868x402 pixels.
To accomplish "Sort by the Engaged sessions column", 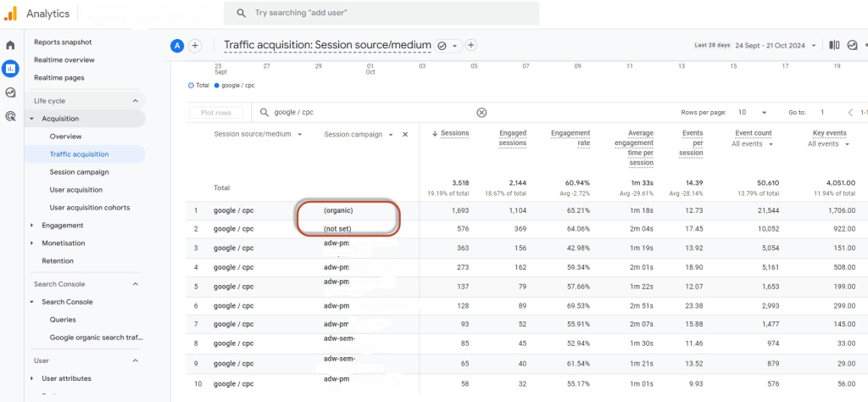I will point(513,138).
